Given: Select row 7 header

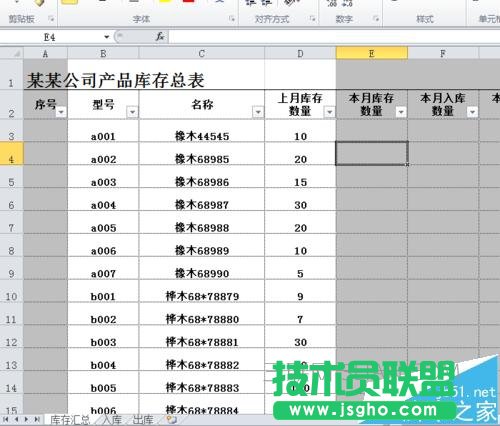Looking at the screenshot, I should tap(11, 222).
